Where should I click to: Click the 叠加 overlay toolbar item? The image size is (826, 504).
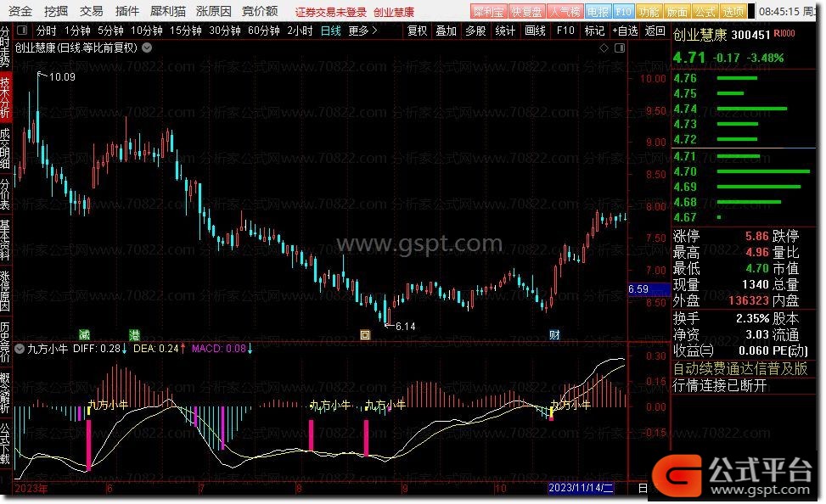tap(447, 31)
